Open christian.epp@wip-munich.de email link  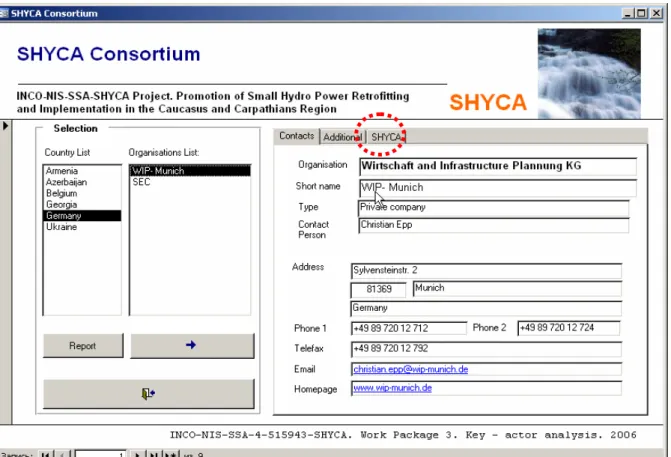coord(410,369)
